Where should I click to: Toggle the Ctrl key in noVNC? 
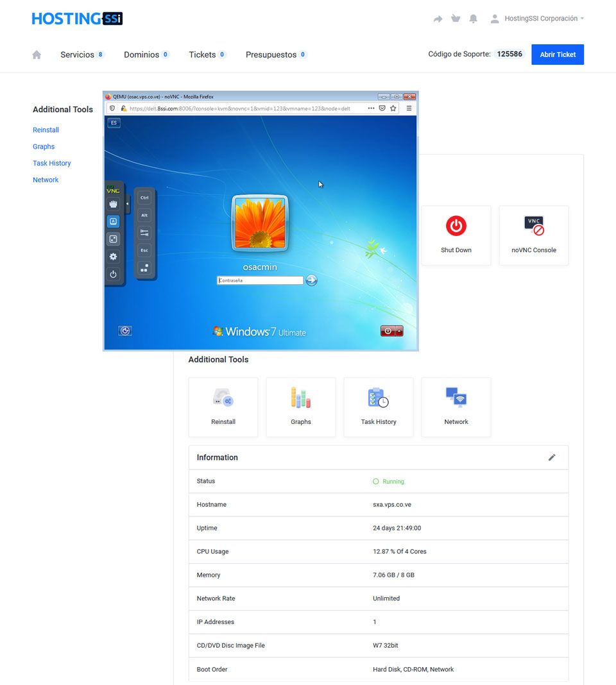point(144,198)
